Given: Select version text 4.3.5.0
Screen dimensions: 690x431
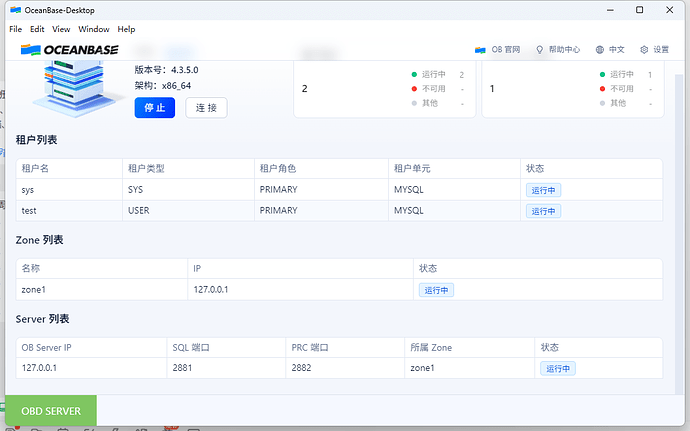Looking at the screenshot, I should pyautogui.click(x=185, y=70).
